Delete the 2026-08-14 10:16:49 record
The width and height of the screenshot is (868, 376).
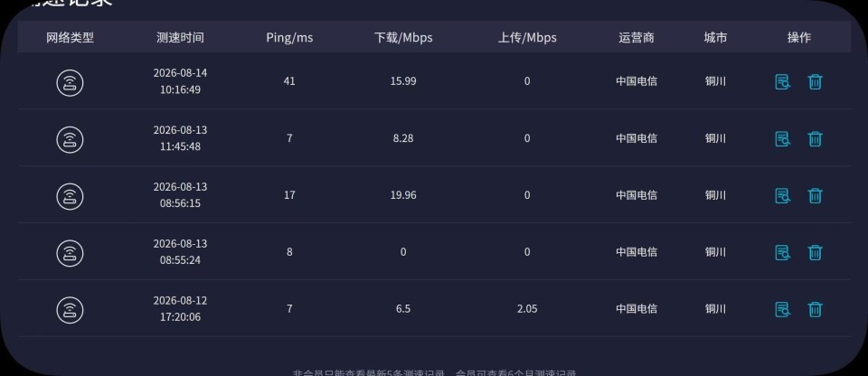tap(815, 82)
